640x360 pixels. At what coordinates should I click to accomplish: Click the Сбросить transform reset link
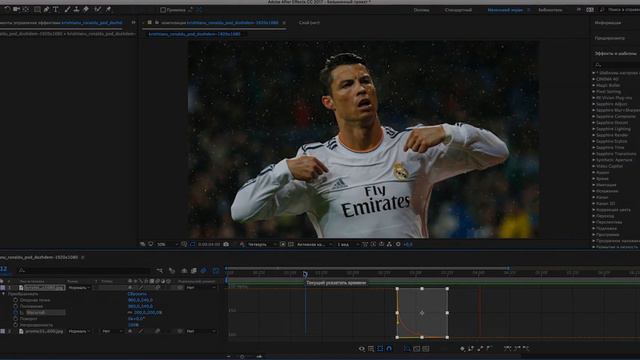click(x=137, y=294)
